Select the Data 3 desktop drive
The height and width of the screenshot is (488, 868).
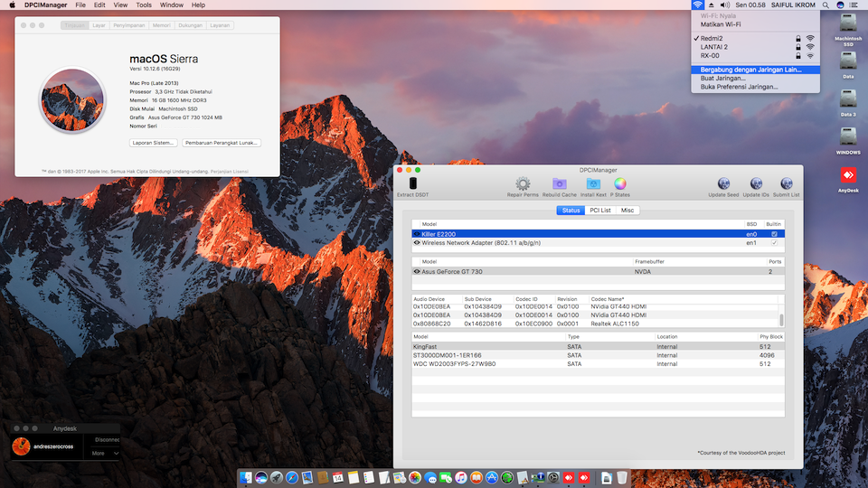(x=848, y=99)
